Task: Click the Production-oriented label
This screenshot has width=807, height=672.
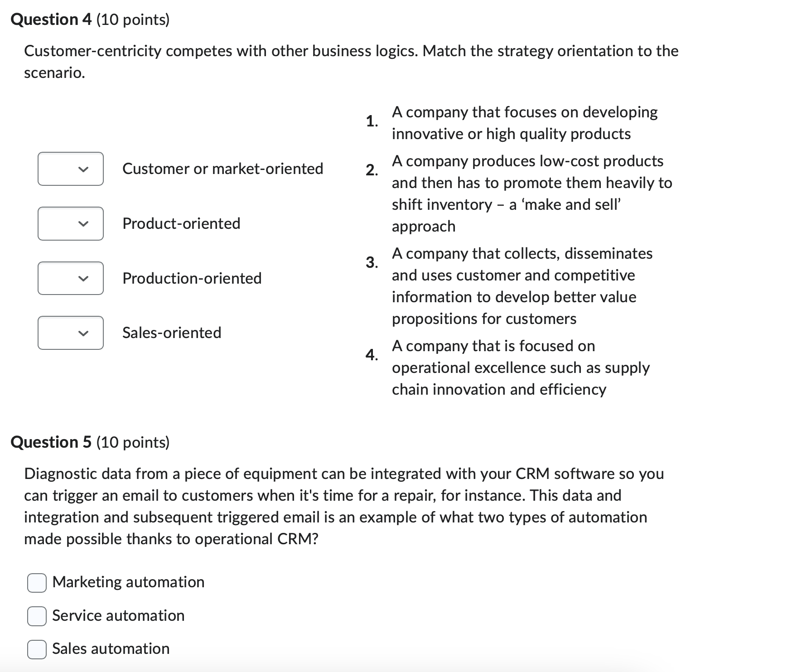Action: pos(192,278)
